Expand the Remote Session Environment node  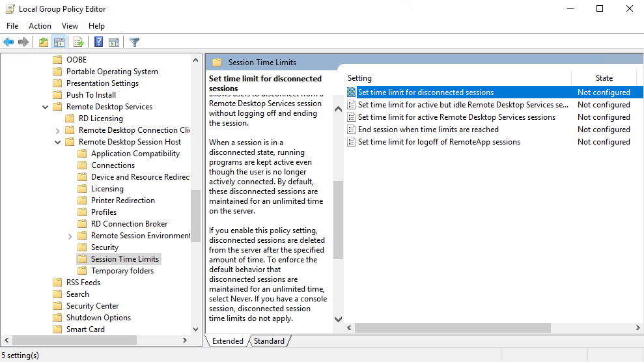[70, 236]
